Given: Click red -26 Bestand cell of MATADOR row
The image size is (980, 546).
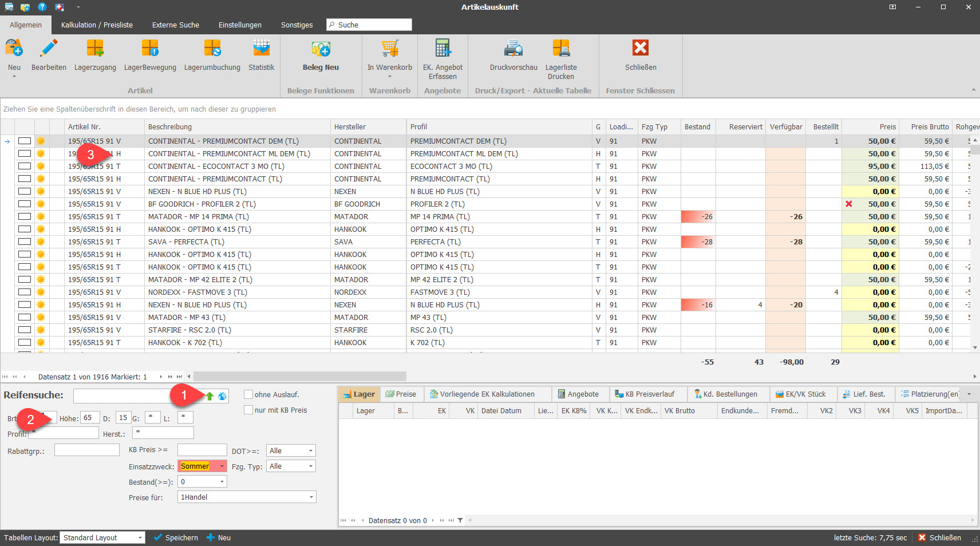Looking at the screenshot, I should (698, 216).
